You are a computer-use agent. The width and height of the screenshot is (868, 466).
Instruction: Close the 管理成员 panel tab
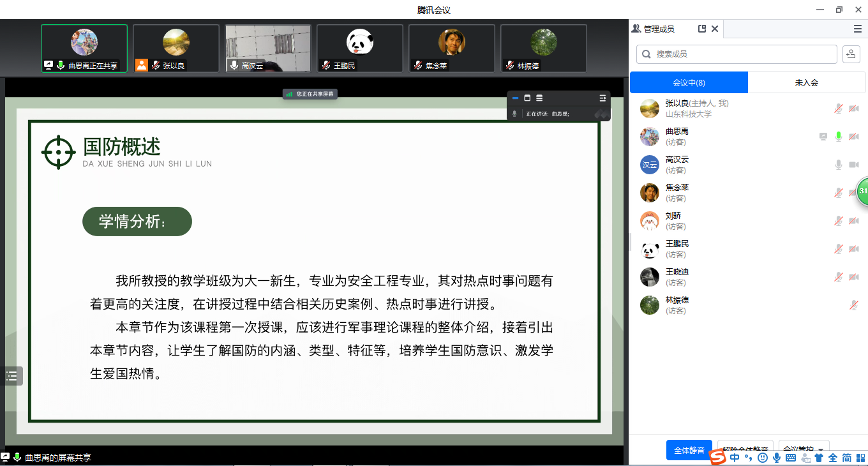click(715, 29)
